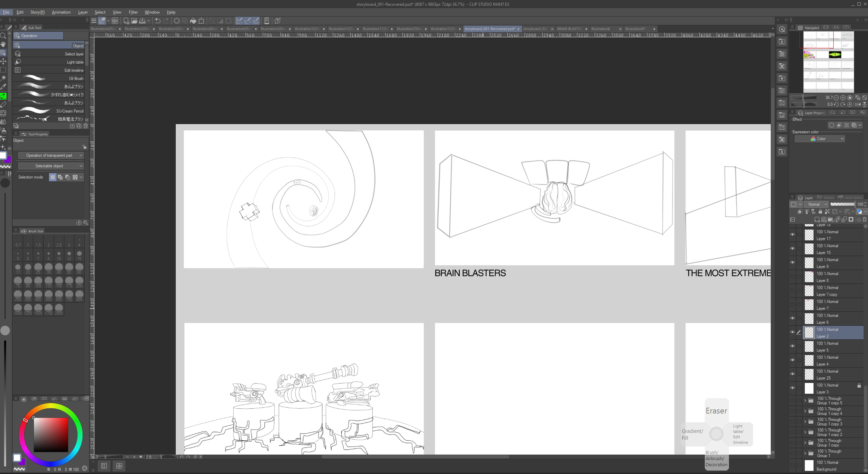Open the Story(P) menu
This screenshot has height=474, width=868.
(37, 12)
